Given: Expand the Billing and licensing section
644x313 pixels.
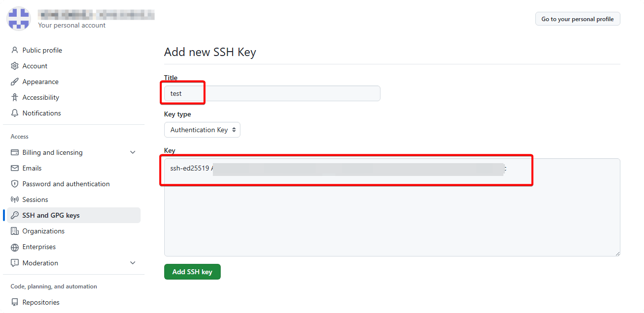Looking at the screenshot, I should coord(133,152).
